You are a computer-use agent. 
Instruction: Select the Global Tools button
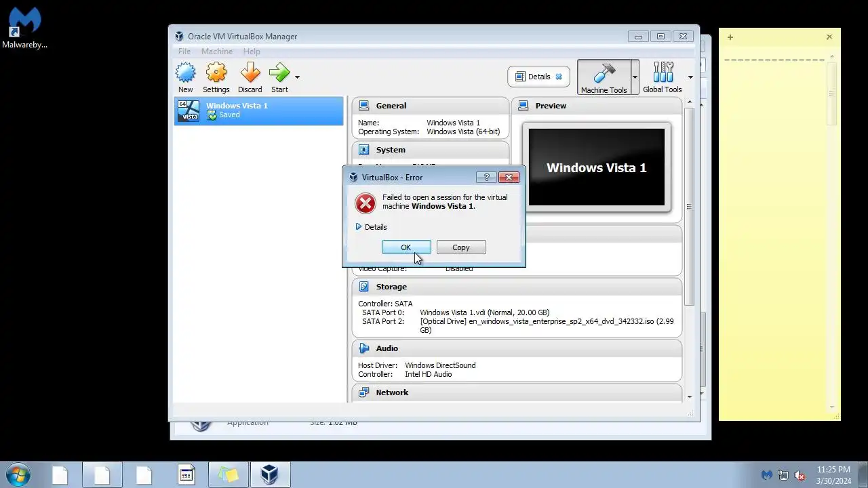[x=663, y=77]
